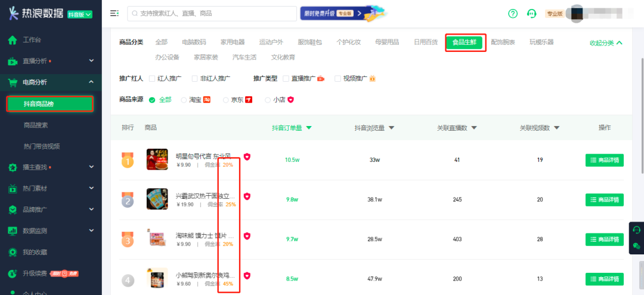The height and width of the screenshot is (295, 644).
Task: Check the 红人推广 checkbox
Action: pyautogui.click(x=152, y=79)
